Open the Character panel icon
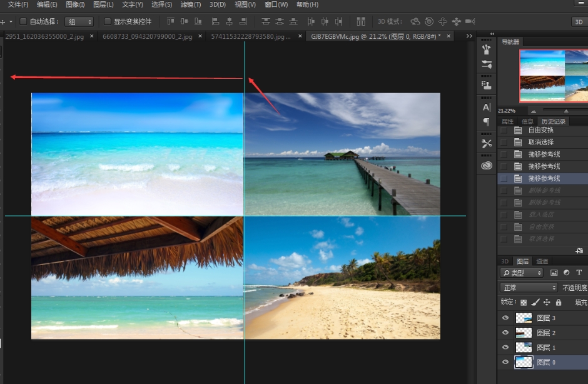588x384 pixels. coord(487,107)
